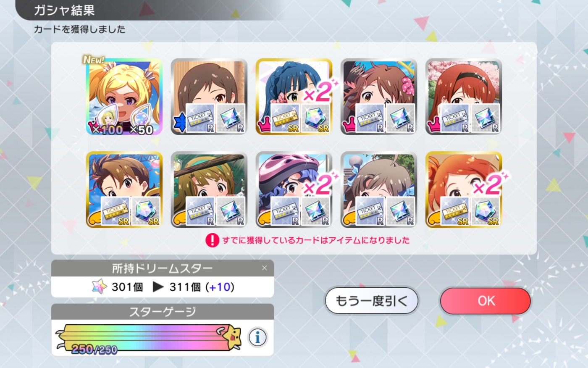Screen dimensions: 588x368
Task: Select the blue-haired SR card with x2
Action: [294, 97]
